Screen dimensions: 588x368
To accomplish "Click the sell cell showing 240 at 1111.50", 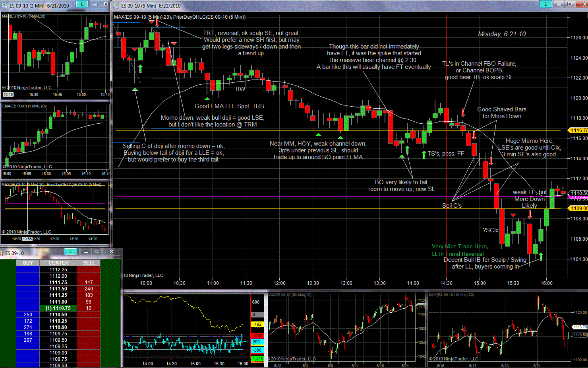I will click(89, 289).
